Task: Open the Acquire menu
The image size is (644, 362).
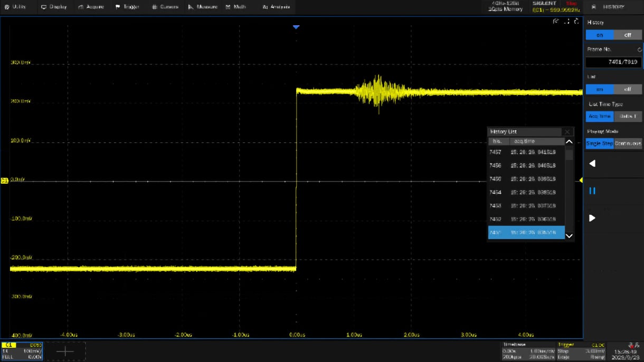Action: (x=91, y=7)
